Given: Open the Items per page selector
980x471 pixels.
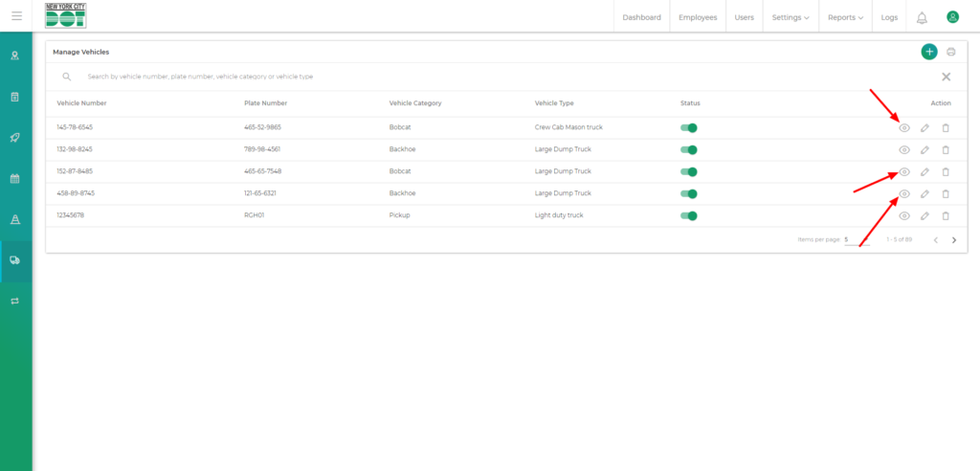Looking at the screenshot, I should 856,239.
